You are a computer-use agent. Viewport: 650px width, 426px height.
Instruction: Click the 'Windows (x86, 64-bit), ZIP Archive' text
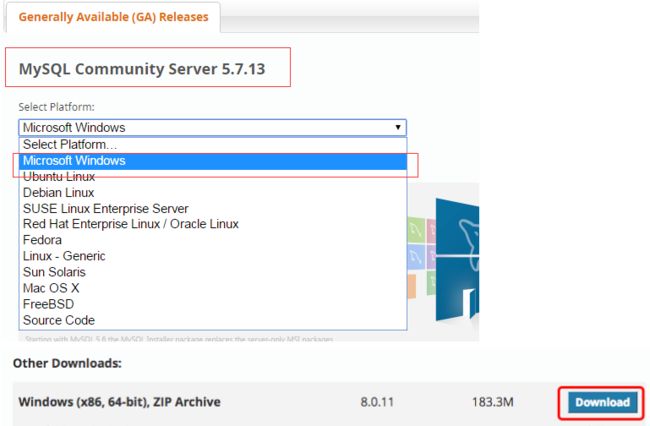tap(119, 402)
